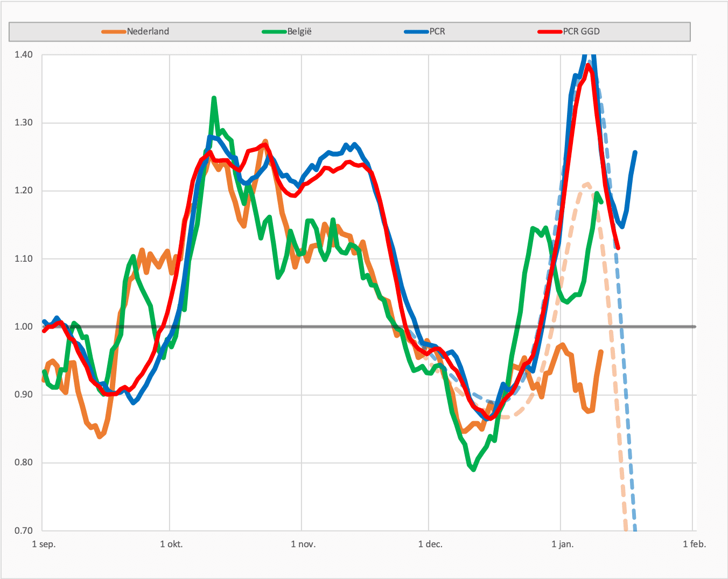Viewport: 728px width, 579px height.
Task: Click the PCR legend label
Action: coord(437,31)
